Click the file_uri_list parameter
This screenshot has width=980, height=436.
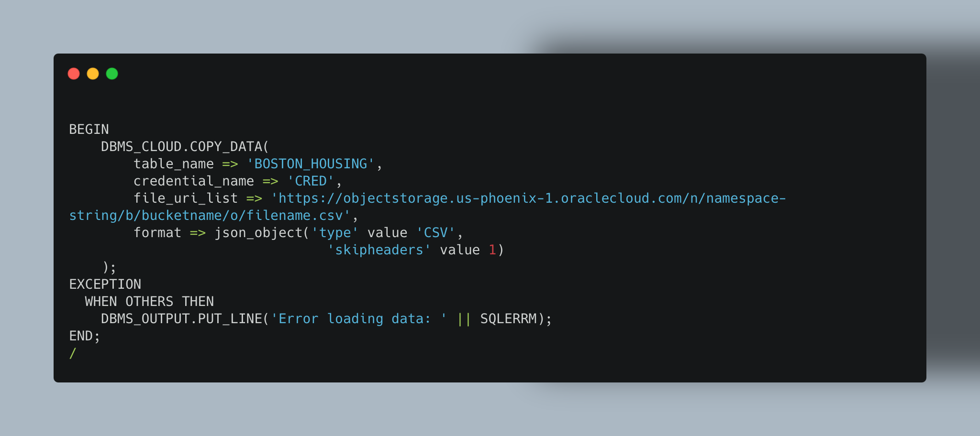[186, 198]
